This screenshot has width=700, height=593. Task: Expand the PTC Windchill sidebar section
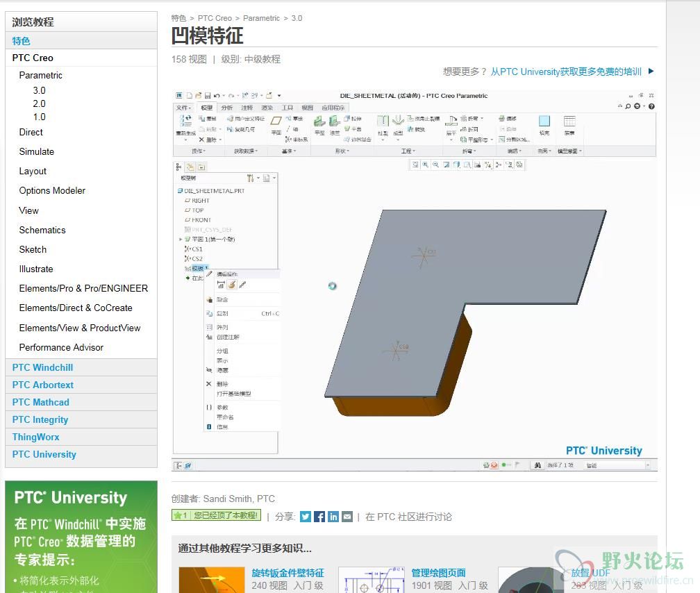(x=42, y=367)
